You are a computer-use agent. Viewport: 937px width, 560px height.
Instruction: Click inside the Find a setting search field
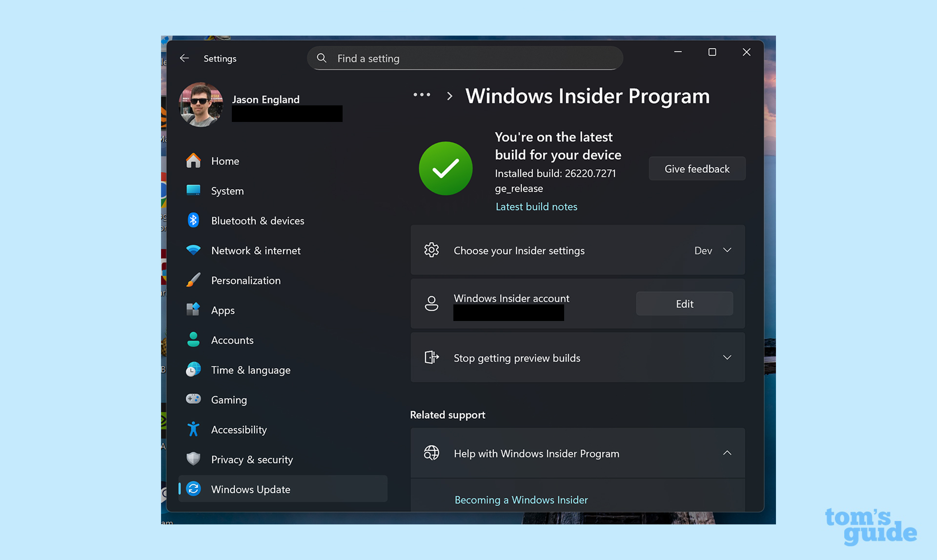(x=464, y=58)
